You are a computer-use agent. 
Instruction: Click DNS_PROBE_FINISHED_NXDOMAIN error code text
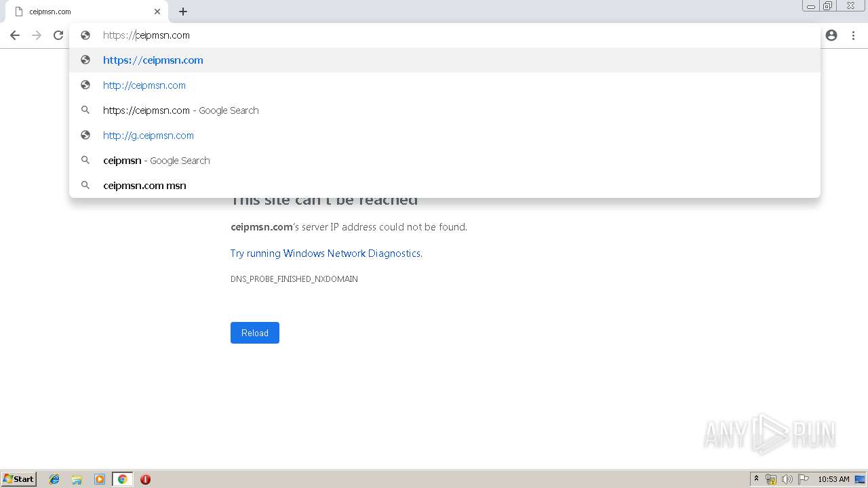(x=294, y=279)
